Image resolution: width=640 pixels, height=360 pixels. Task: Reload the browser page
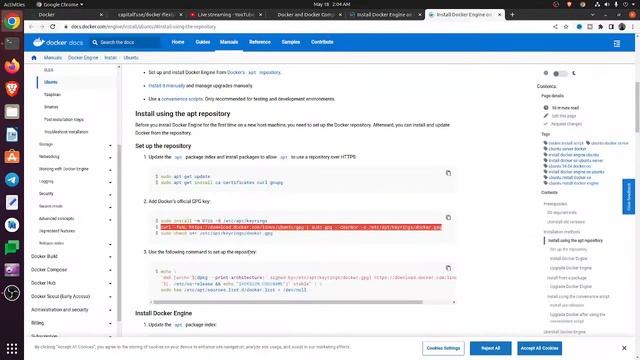[x=53, y=27]
